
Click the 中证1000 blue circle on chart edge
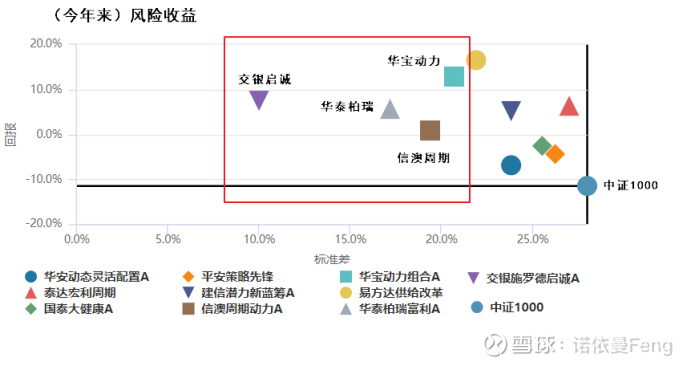click(587, 186)
